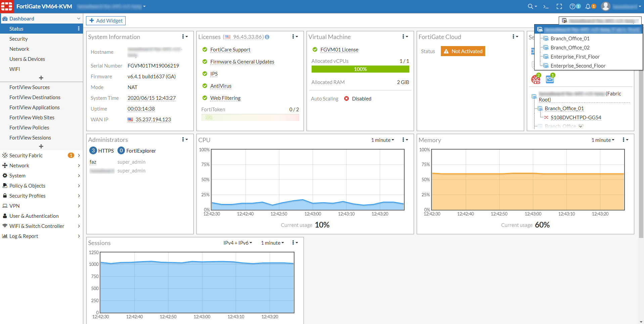Open the email alert envelope in Security Fabric widget

pyautogui.click(x=550, y=79)
